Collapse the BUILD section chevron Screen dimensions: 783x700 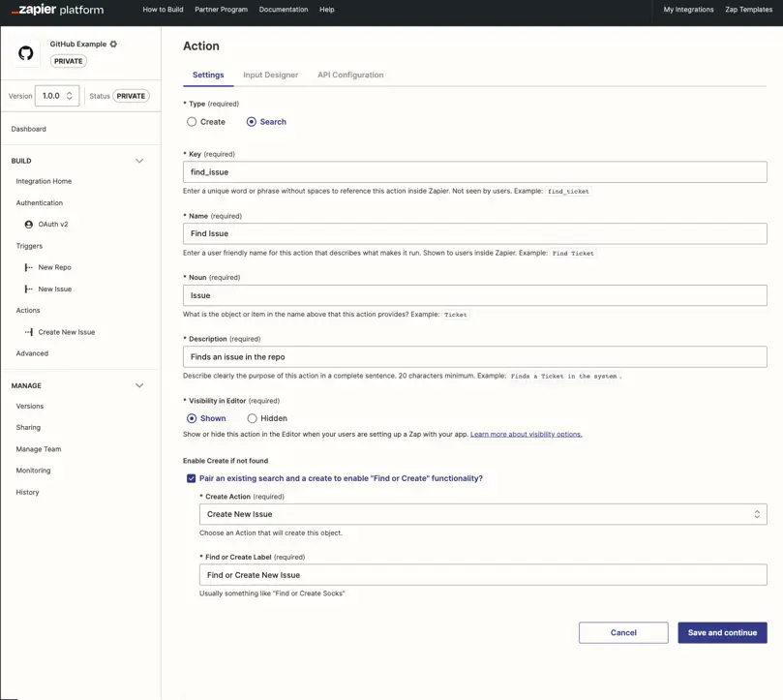(x=139, y=161)
